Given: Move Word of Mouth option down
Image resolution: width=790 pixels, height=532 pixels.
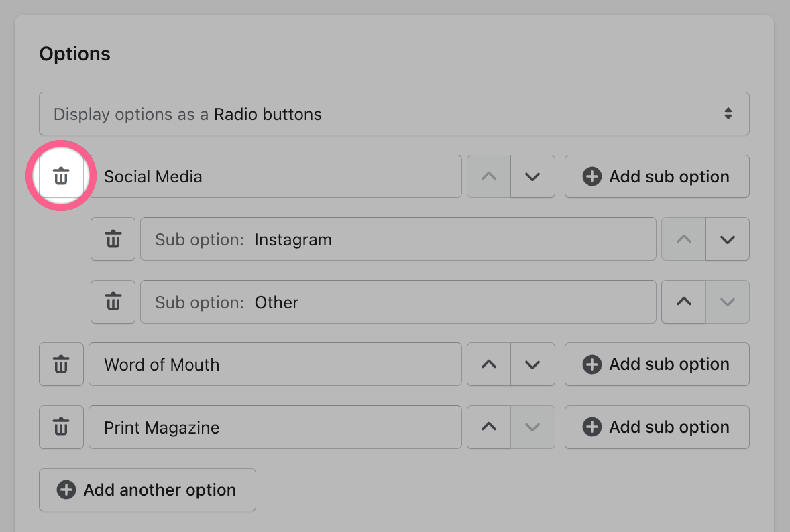Looking at the screenshot, I should [x=532, y=364].
